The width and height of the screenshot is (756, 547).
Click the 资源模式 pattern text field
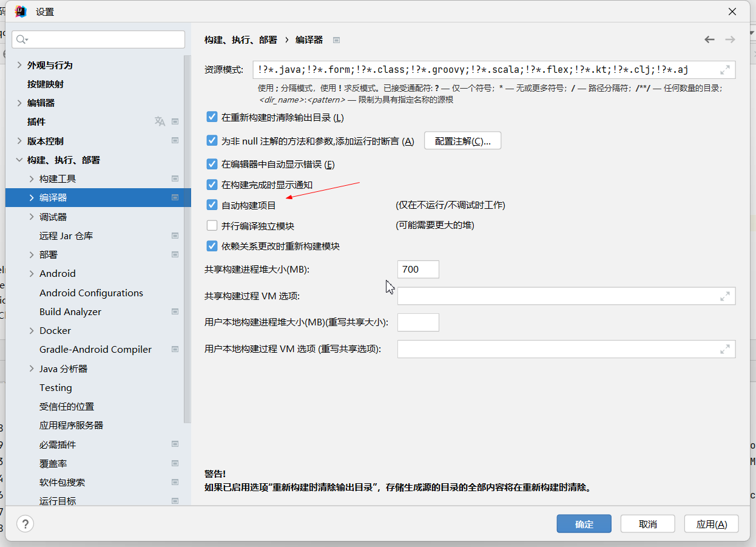click(494, 70)
